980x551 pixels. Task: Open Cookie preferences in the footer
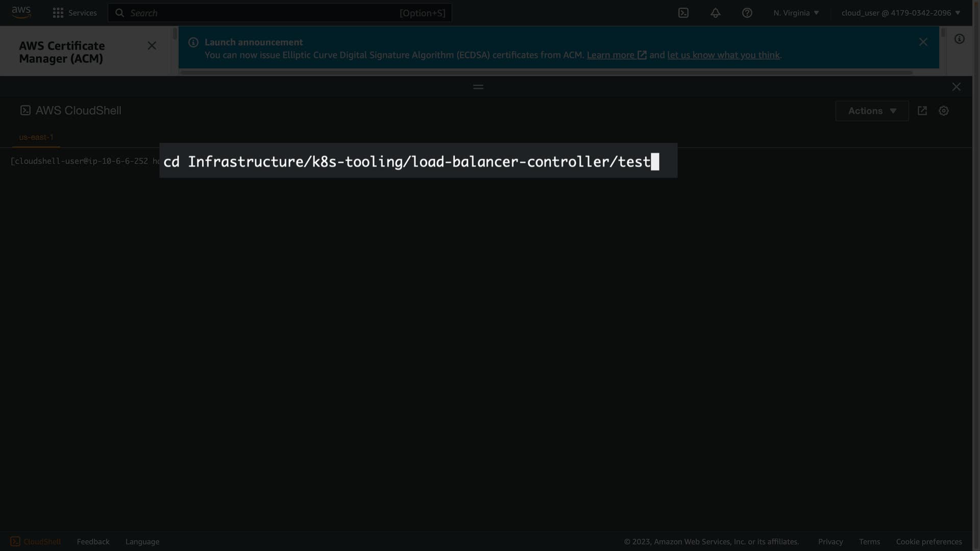(x=928, y=541)
